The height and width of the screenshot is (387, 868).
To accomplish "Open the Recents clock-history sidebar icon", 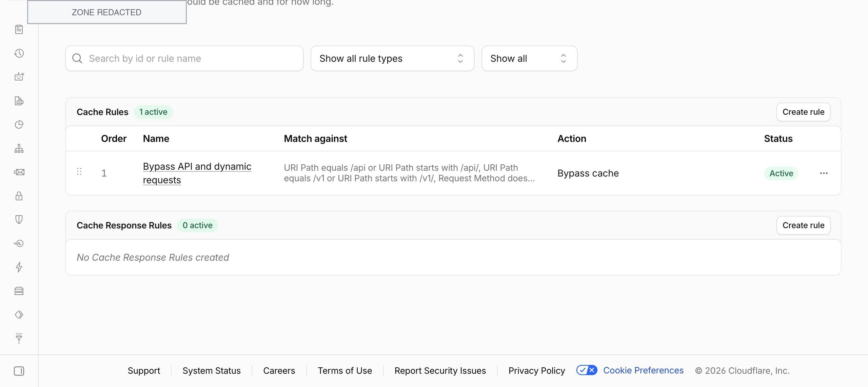I will [19, 53].
